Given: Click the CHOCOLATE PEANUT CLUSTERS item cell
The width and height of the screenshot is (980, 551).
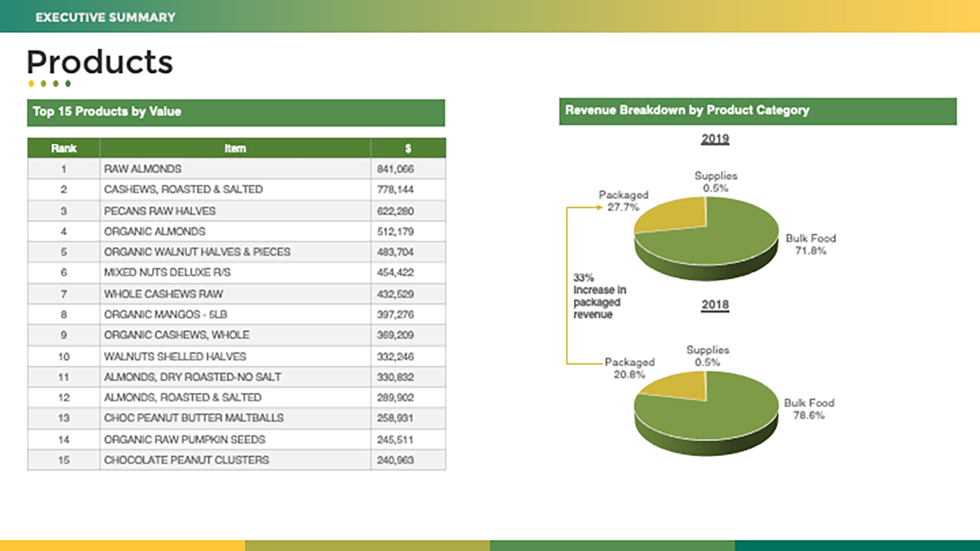Looking at the screenshot, I should coord(186,460).
